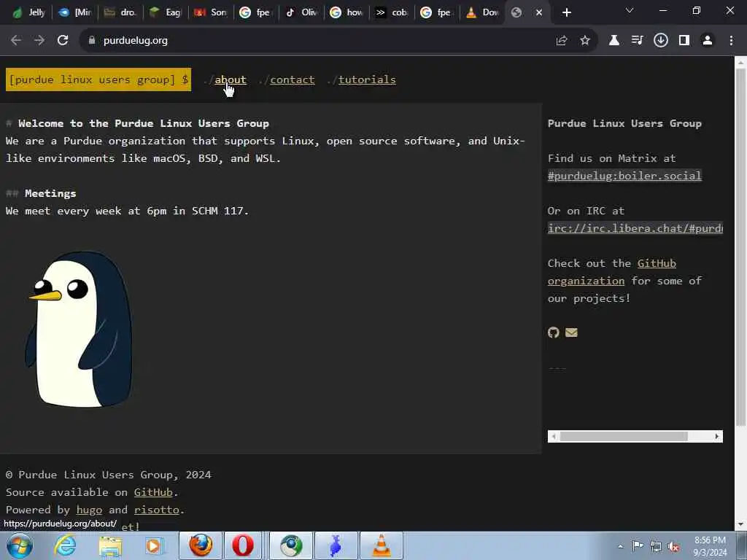Screen dimensions: 747x560
Task: Open the blue bird application on the taskbar
Action: 336,545
